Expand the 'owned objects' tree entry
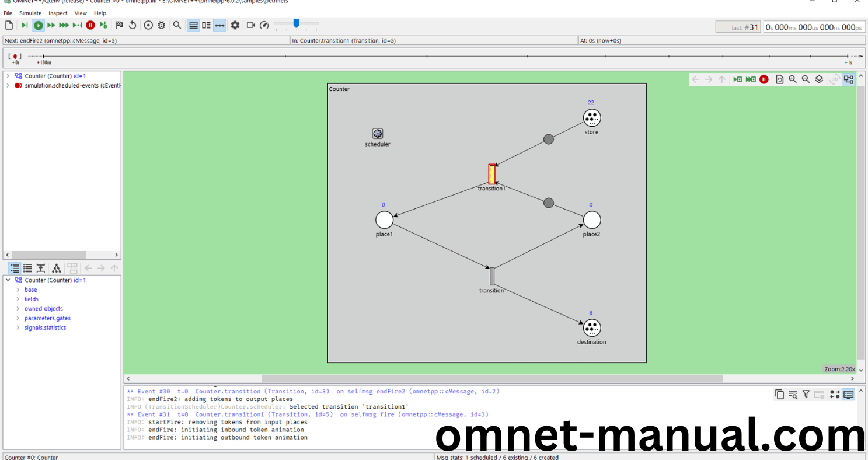 [x=18, y=309]
